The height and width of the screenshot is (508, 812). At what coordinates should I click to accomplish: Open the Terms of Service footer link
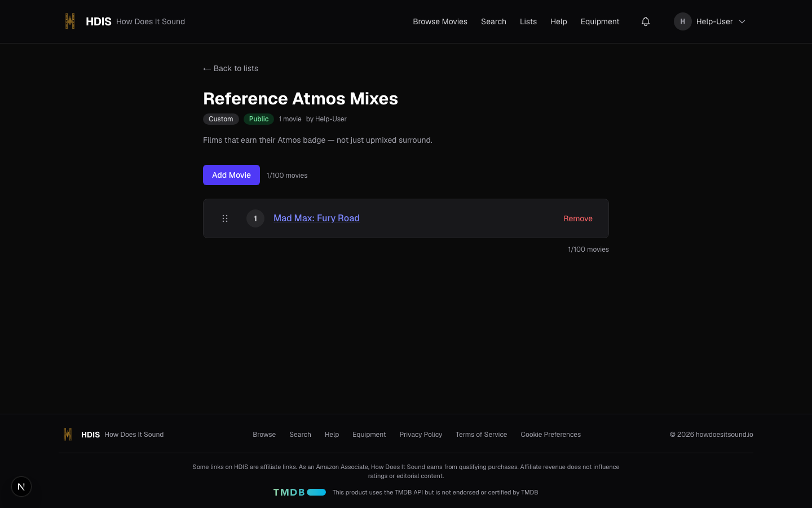[481, 435]
